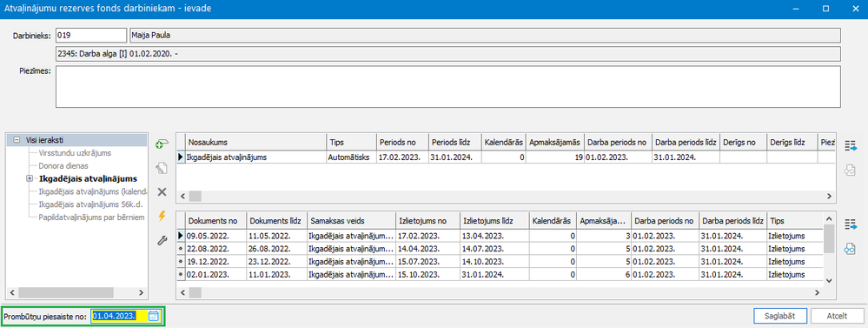Select Papildatvaļinājums par bērniem tree item
Image resolution: width=868 pixels, height=328 pixels.
point(91,218)
